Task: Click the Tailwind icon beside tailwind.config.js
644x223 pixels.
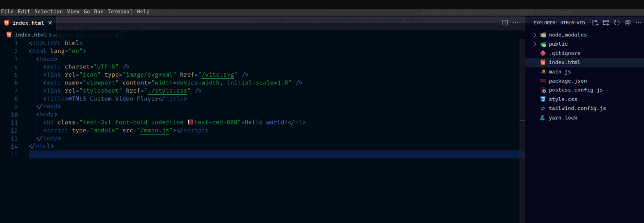Action: (x=543, y=108)
